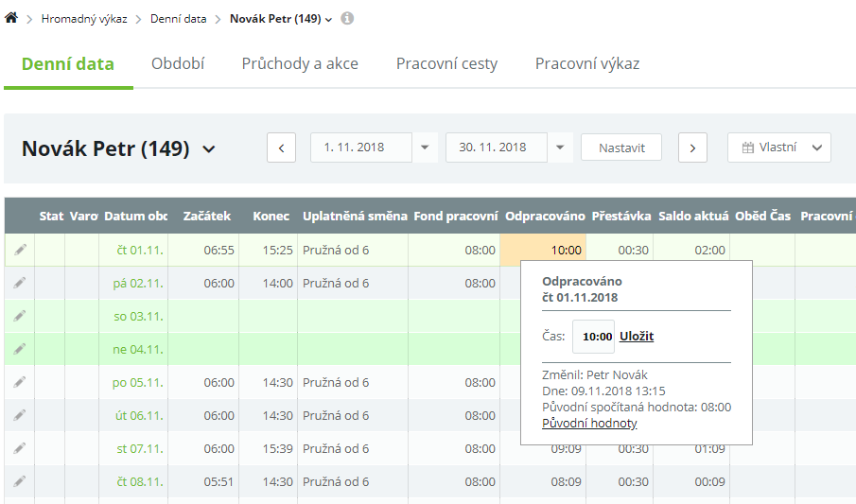856x504 pixels.
Task: Go to previous period with left arrow
Action: coord(282,148)
